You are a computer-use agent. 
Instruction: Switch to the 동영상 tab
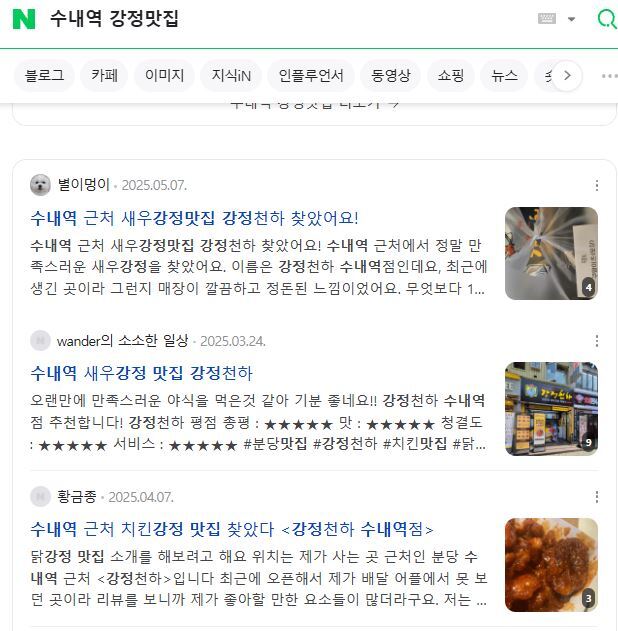point(390,75)
